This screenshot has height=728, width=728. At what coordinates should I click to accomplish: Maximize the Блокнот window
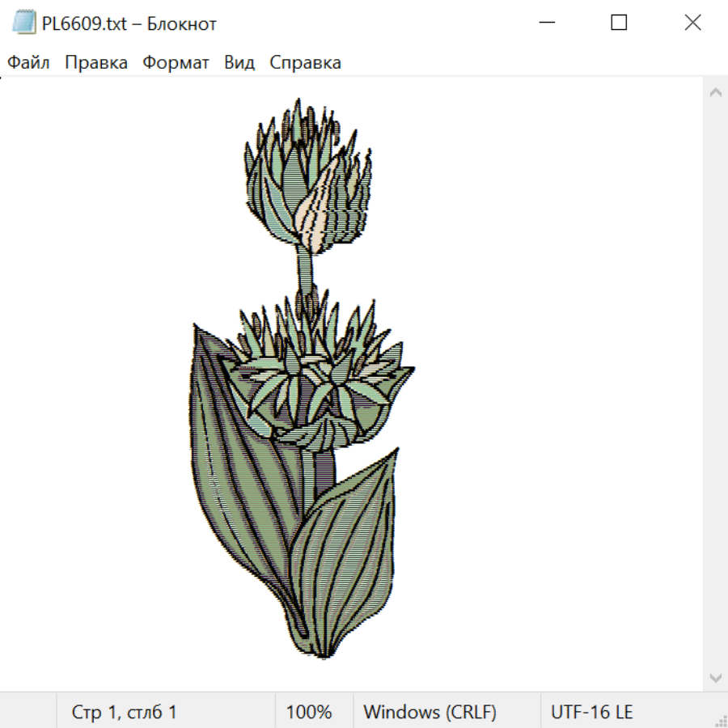619,23
